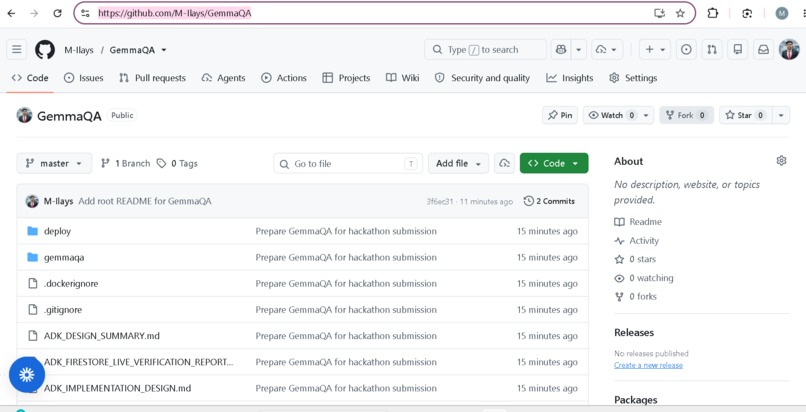Screen dimensions: 806x412
Task: Open the cloud agents dropdown in header
Action: pyautogui.click(x=607, y=50)
